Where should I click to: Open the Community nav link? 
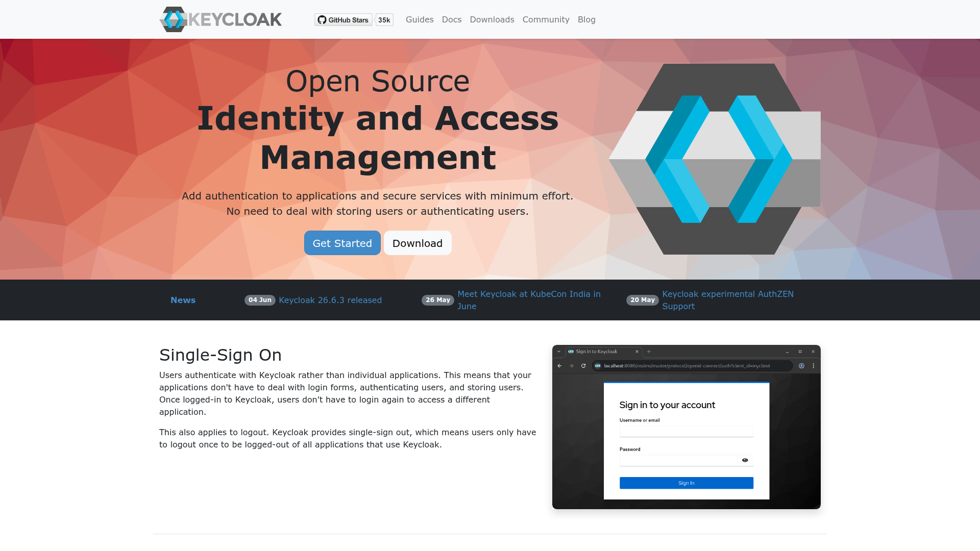click(546, 19)
